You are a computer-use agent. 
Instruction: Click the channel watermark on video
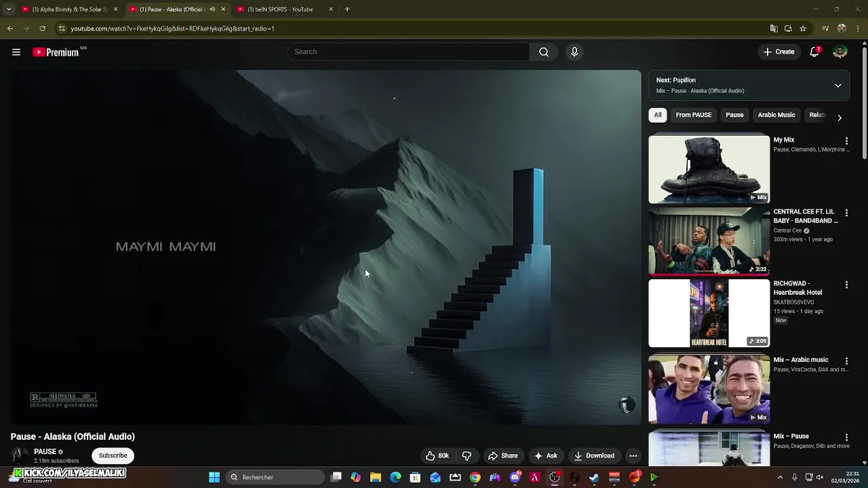click(627, 405)
